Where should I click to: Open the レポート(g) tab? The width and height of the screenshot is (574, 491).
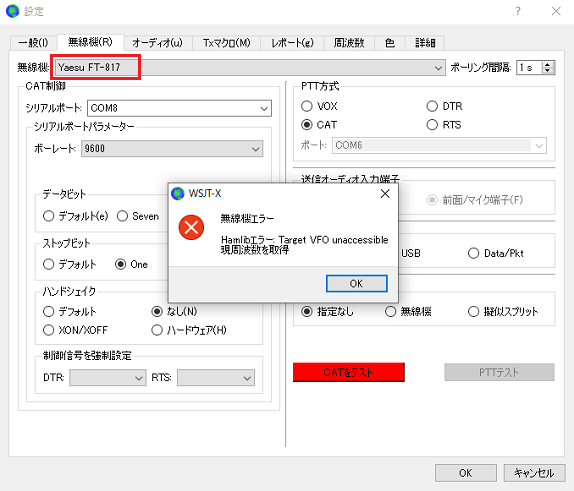click(x=292, y=43)
